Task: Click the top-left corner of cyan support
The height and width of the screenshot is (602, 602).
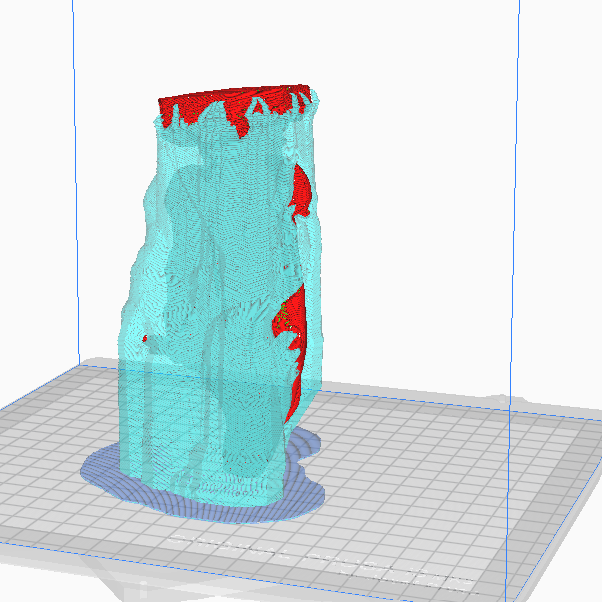Action: (155, 122)
